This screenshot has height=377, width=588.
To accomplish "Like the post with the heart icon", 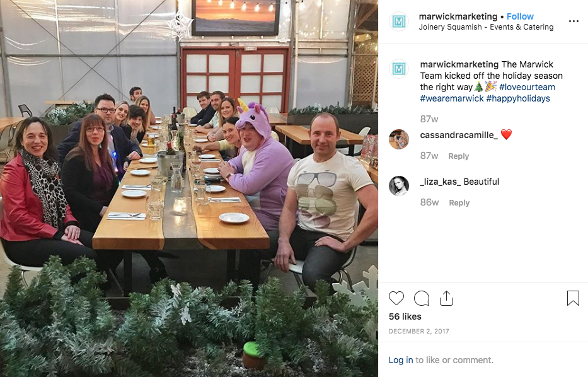I will click(396, 298).
